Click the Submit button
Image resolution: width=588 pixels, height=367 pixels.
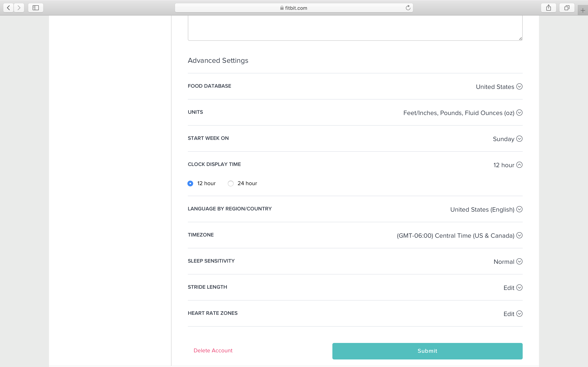click(x=427, y=351)
